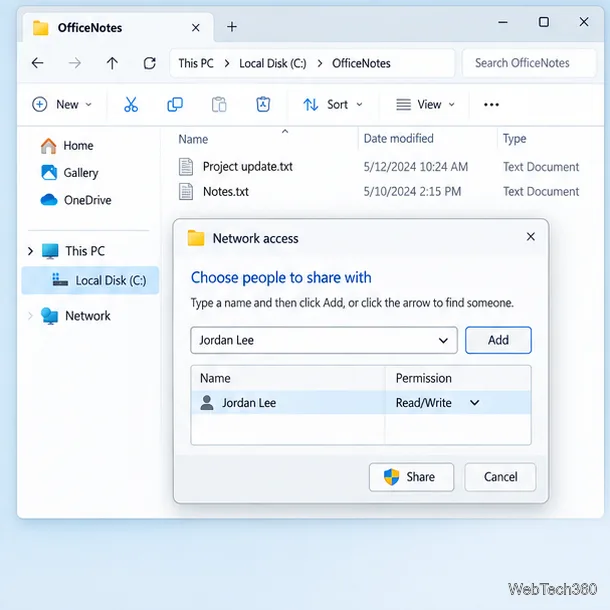Go back with the left arrow
The width and height of the screenshot is (610, 610).
pos(37,63)
